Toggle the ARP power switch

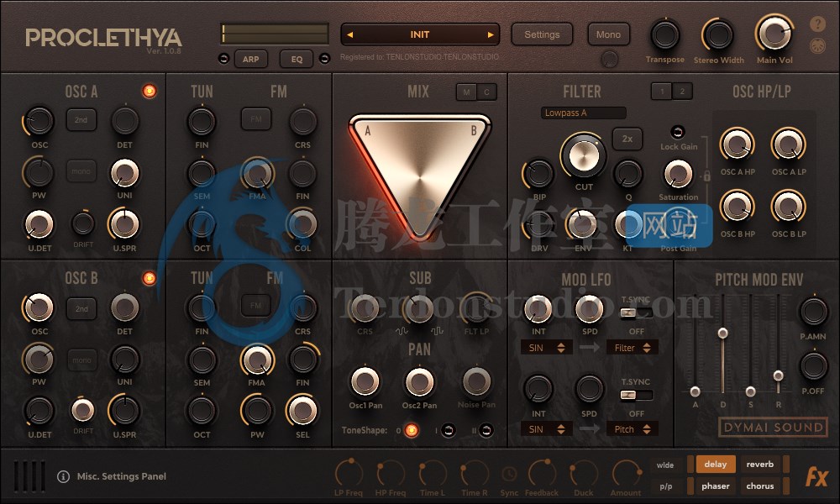(224, 59)
